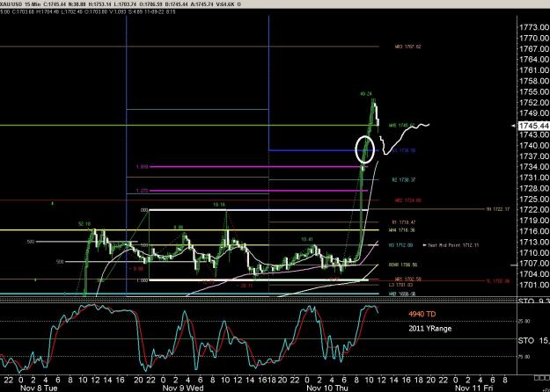
Task: Click the Year Mid Point 1712.11 annotation
Action: (x=451, y=245)
